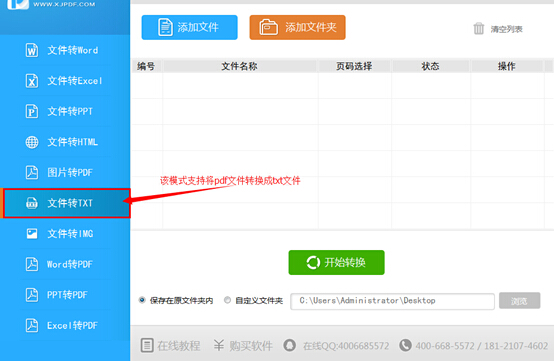The width and height of the screenshot is (554, 361).
Task: Click the 开始转换 button label
Action: (x=345, y=262)
